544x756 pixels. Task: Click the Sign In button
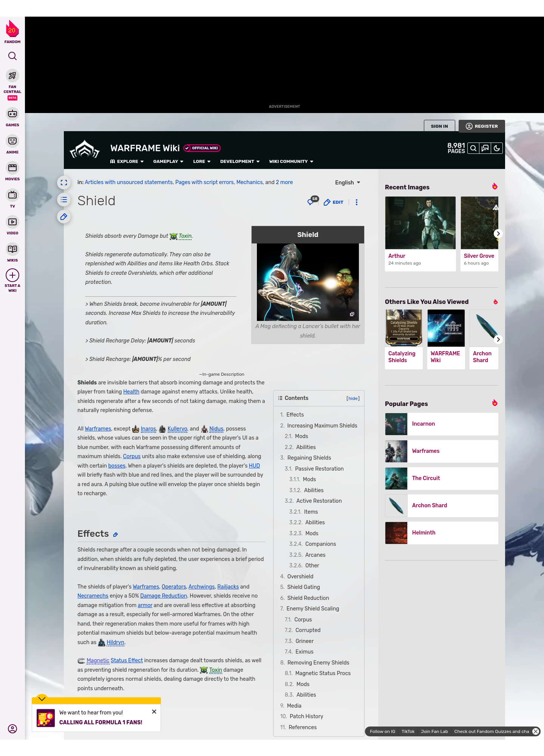[439, 126]
